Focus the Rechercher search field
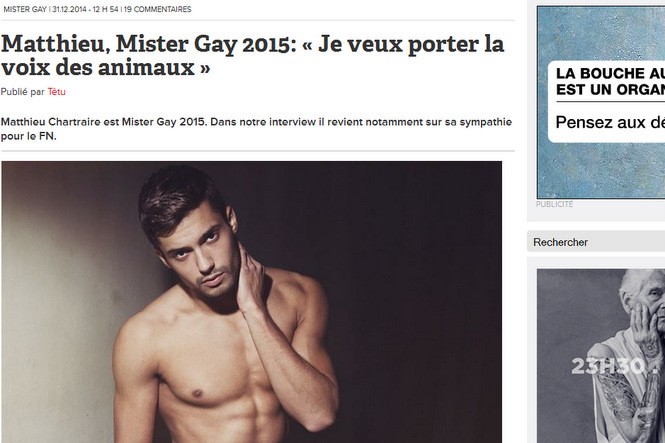This screenshot has height=443, width=665. (x=596, y=242)
